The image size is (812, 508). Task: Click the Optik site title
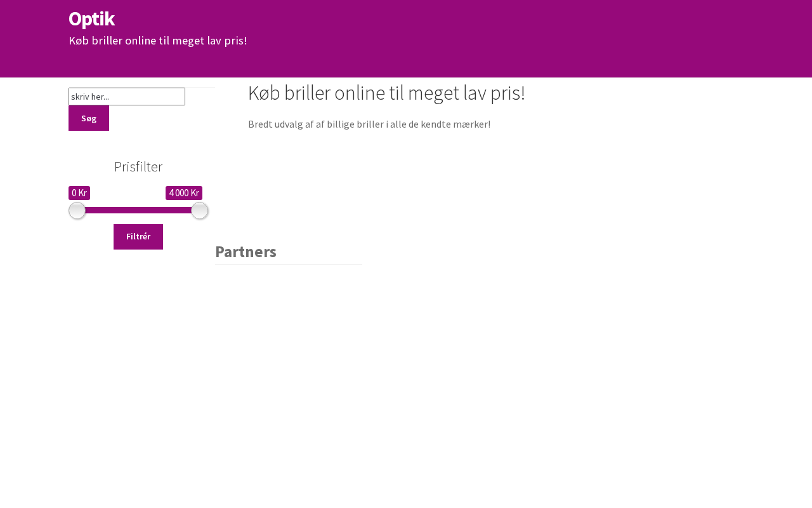click(x=91, y=19)
